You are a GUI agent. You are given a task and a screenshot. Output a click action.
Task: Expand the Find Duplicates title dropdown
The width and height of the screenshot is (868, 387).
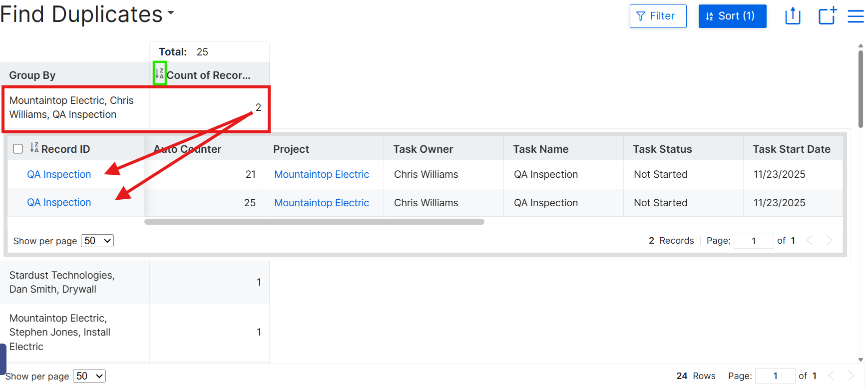(x=171, y=13)
